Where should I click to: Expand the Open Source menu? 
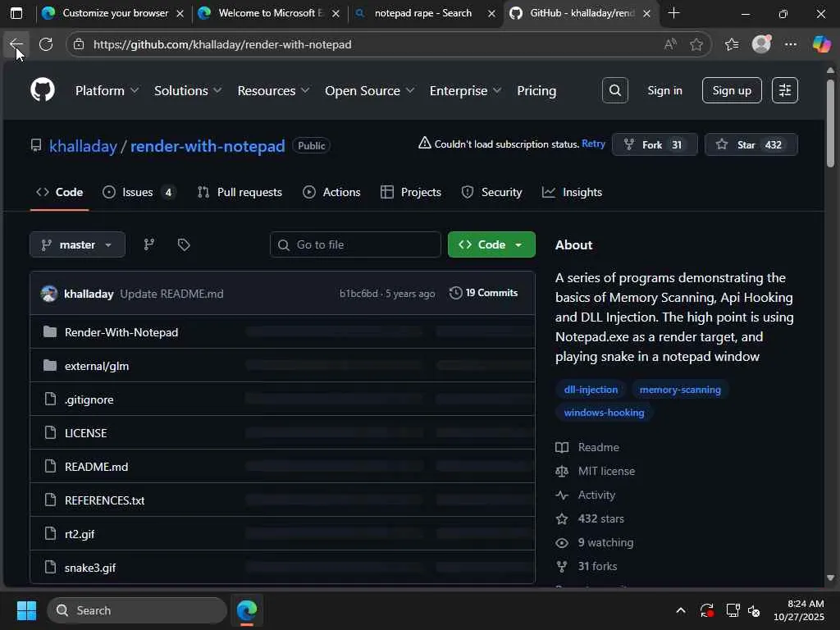point(370,90)
